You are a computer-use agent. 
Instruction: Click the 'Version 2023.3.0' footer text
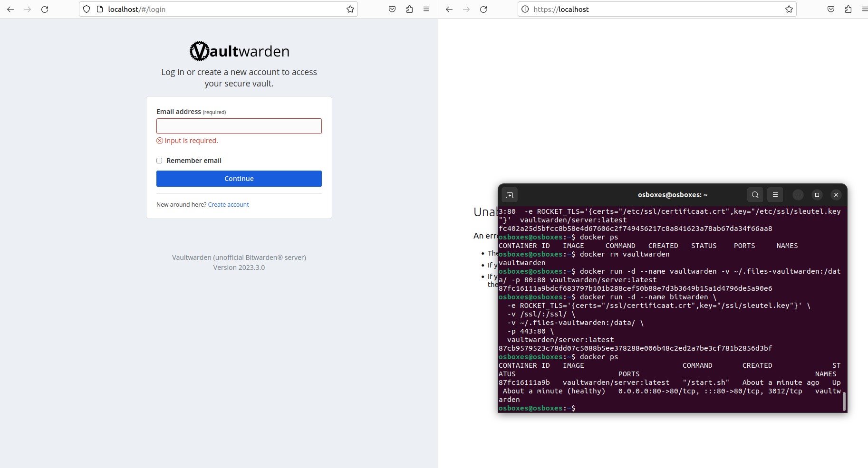239,267
